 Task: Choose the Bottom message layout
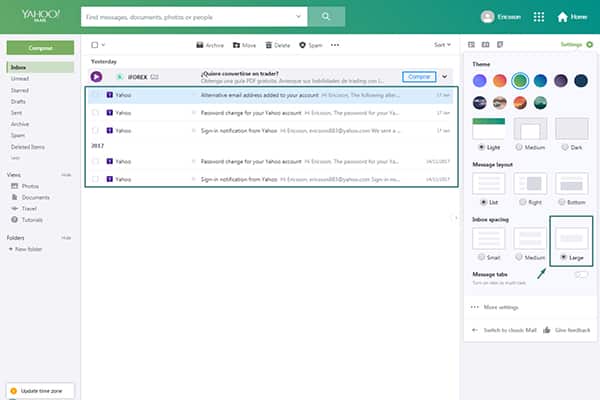(x=562, y=202)
